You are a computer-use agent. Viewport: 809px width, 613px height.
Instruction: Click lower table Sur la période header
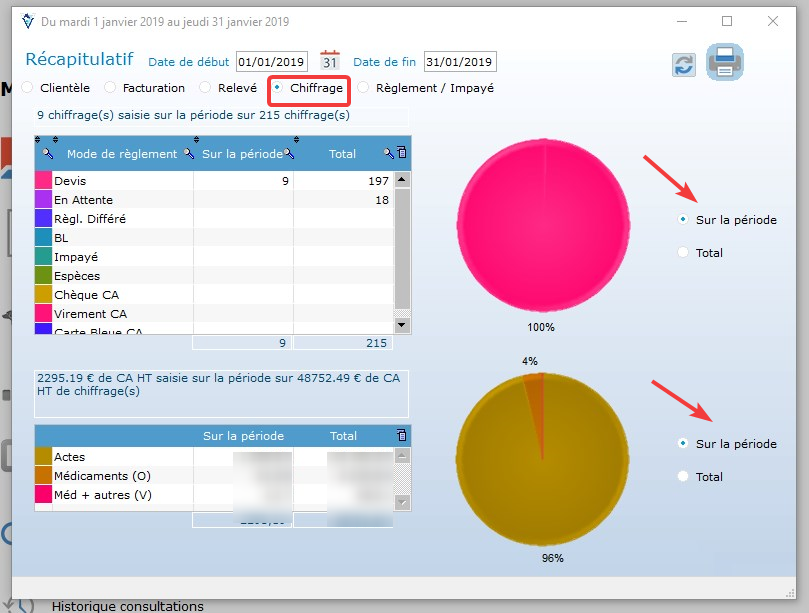point(244,436)
